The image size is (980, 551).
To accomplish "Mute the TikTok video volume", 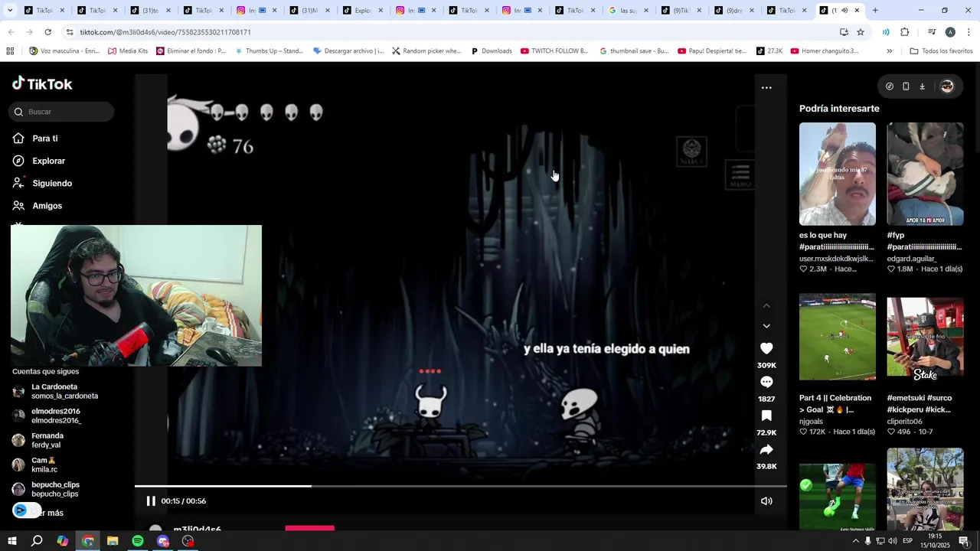I will [766, 500].
